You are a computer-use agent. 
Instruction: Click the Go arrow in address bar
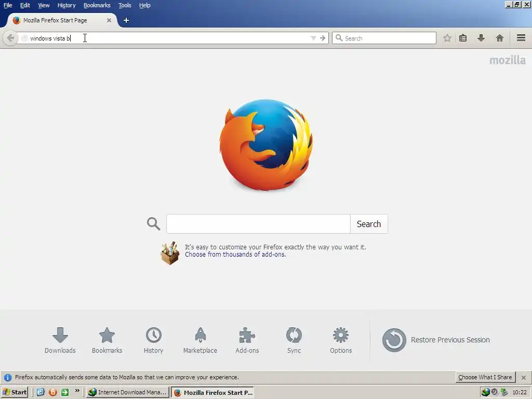pyautogui.click(x=323, y=38)
